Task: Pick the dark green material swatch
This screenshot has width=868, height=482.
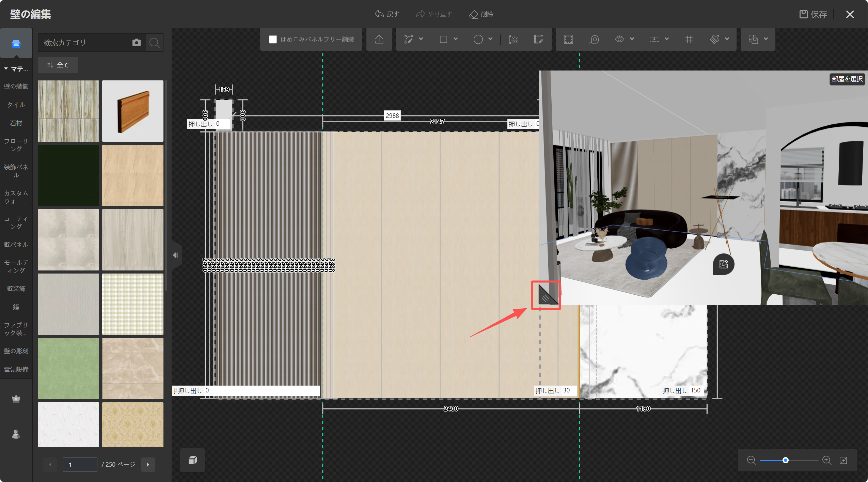Action: tap(68, 175)
